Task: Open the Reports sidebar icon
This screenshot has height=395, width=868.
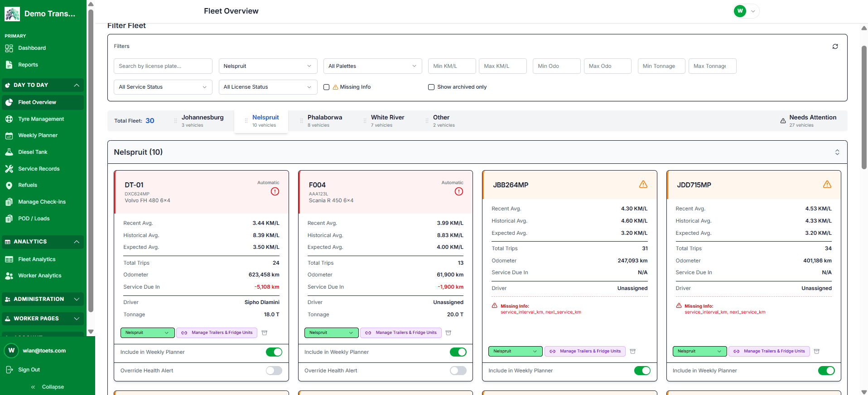Action: 9,65
